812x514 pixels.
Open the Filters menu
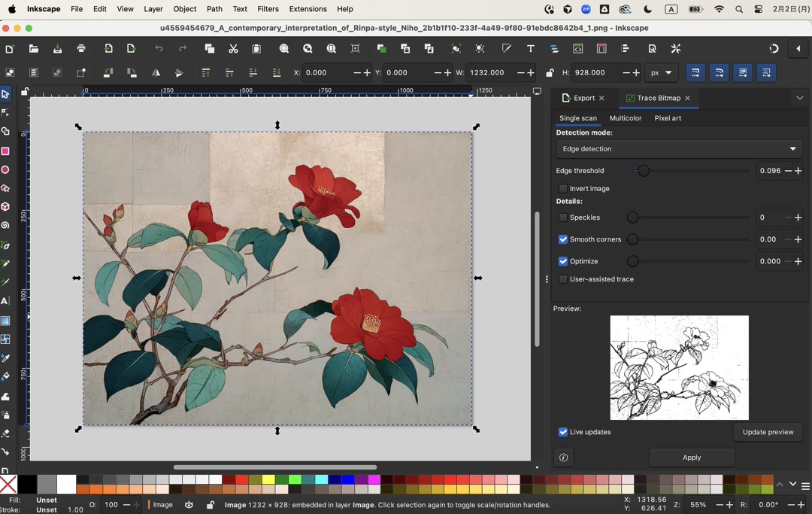click(x=268, y=9)
